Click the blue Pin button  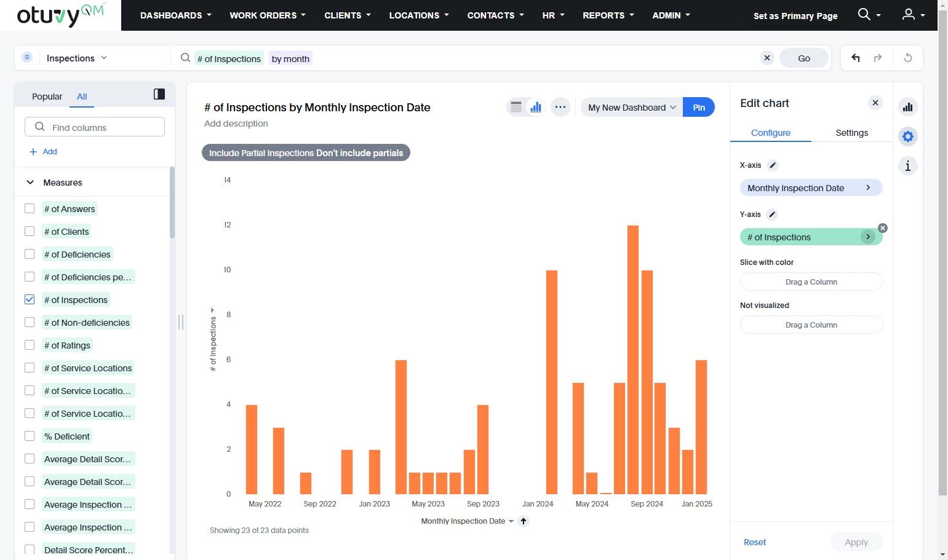pos(699,108)
